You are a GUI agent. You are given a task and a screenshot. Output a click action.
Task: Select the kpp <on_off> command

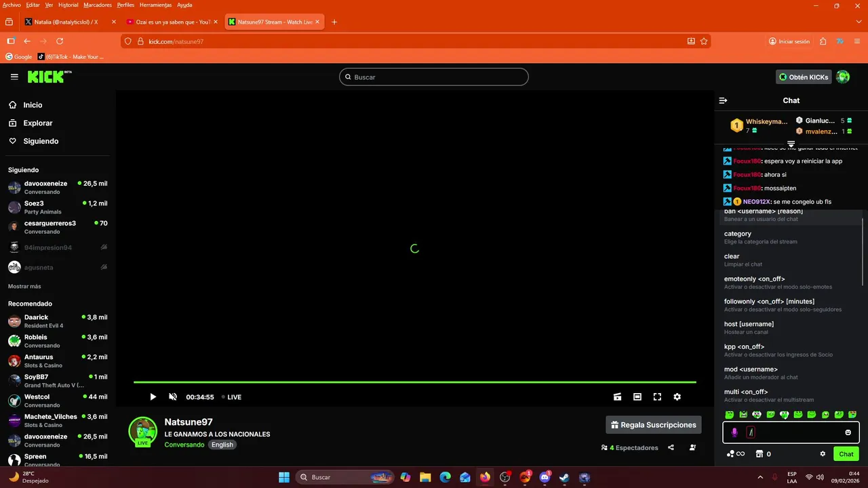click(x=789, y=350)
